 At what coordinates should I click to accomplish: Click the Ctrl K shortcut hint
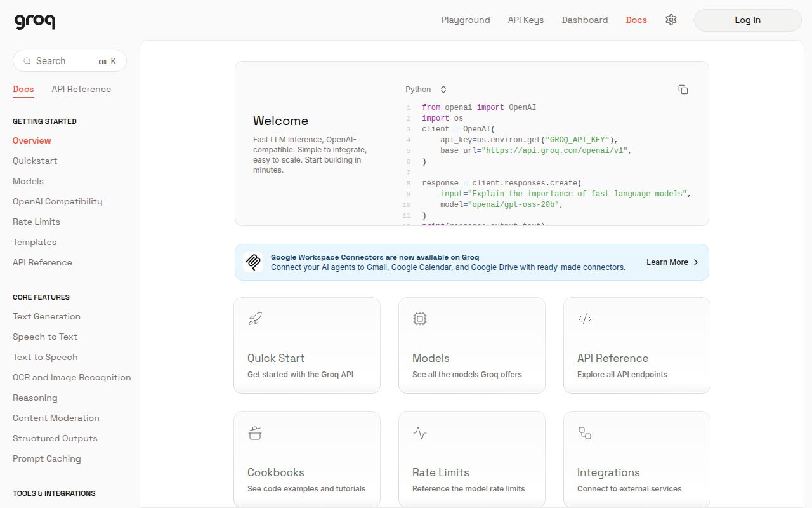pyautogui.click(x=107, y=61)
